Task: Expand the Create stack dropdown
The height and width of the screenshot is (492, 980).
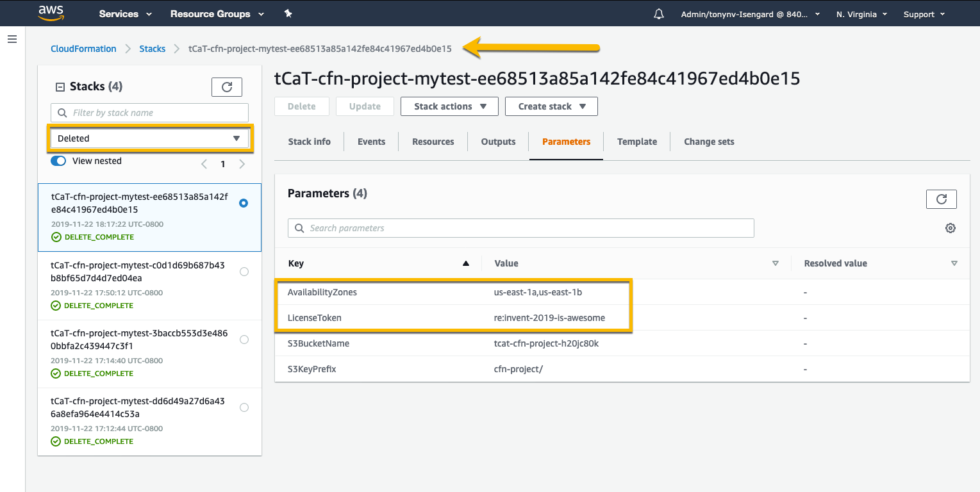Action: (x=551, y=106)
